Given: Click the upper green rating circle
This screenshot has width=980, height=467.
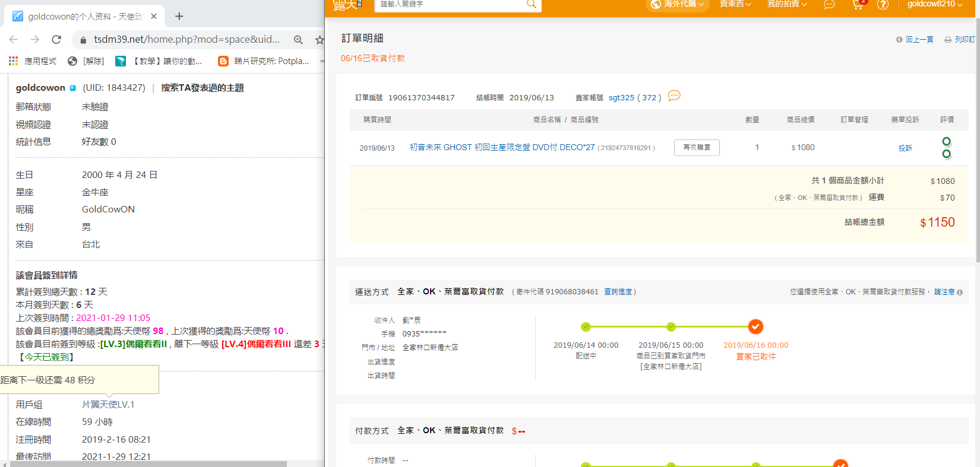Looking at the screenshot, I should point(947,141).
